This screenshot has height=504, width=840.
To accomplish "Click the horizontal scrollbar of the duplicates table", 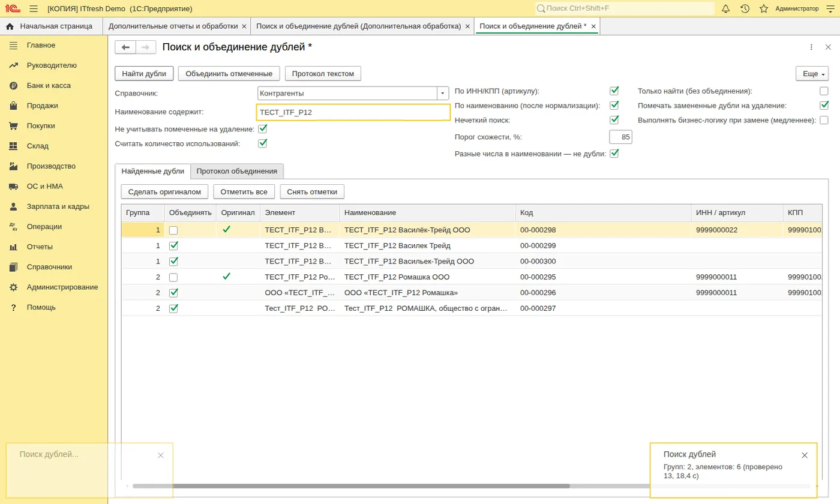I will (x=351, y=486).
